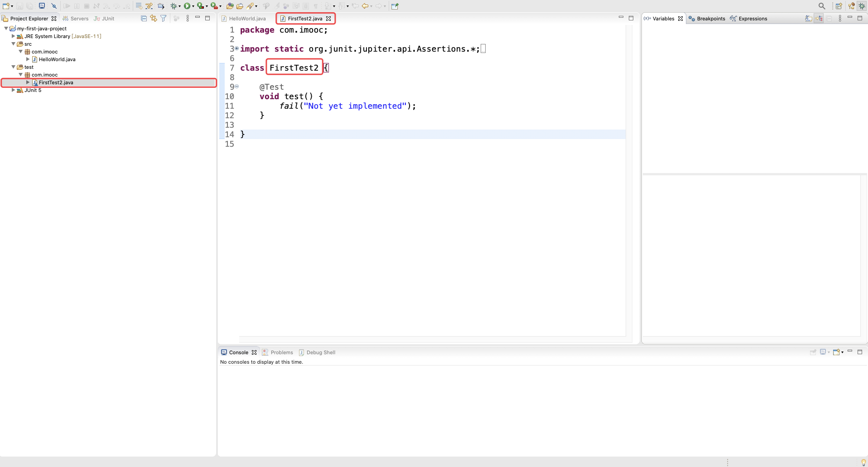This screenshot has width=868, height=467.
Task: Click the Open Console terminal icon in toolbar
Action: [x=42, y=6]
